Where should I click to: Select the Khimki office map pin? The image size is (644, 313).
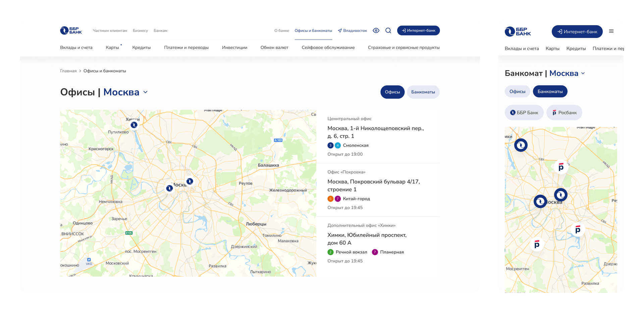(x=134, y=125)
